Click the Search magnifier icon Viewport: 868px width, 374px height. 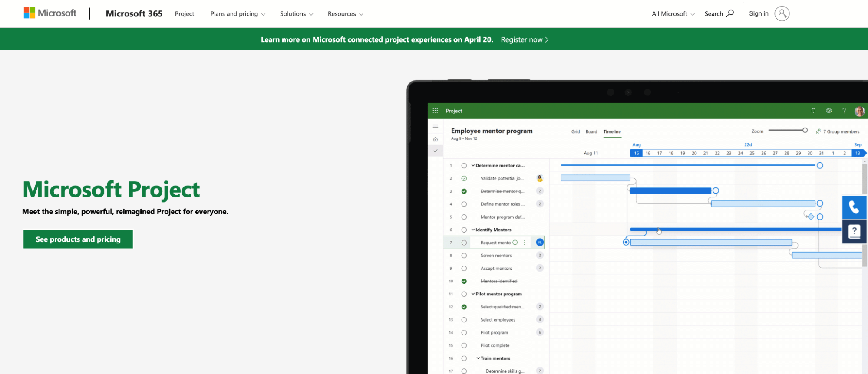[x=730, y=13]
